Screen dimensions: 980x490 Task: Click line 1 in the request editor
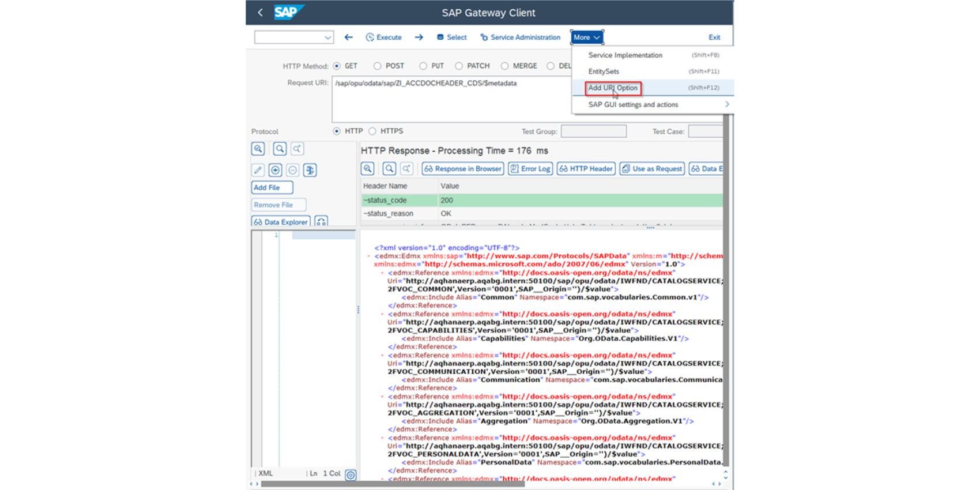click(x=323, y=235)
